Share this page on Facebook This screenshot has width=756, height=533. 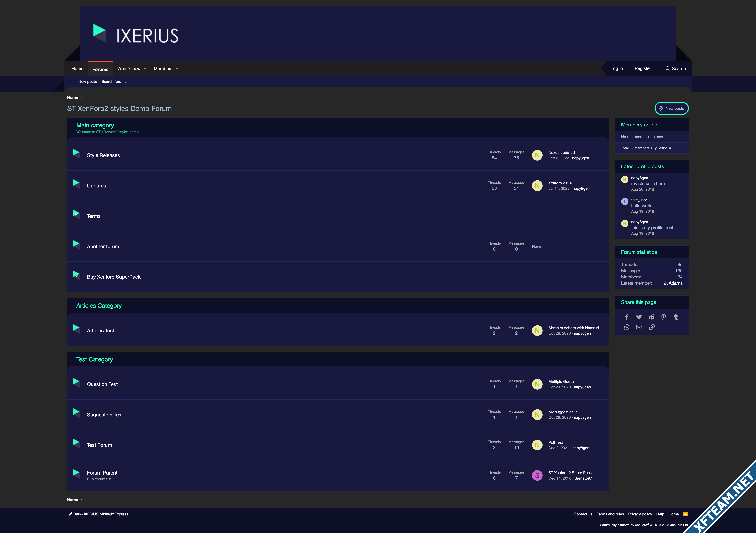click(x=627, y=317)
